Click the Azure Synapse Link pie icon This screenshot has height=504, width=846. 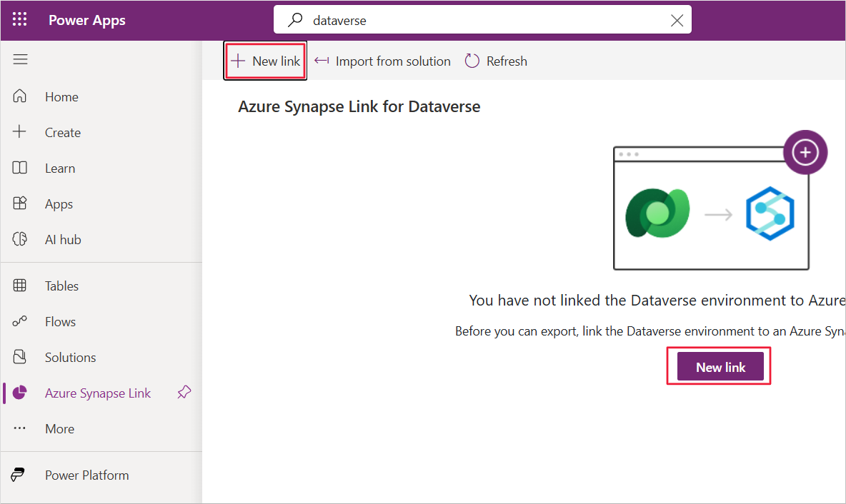20,393
